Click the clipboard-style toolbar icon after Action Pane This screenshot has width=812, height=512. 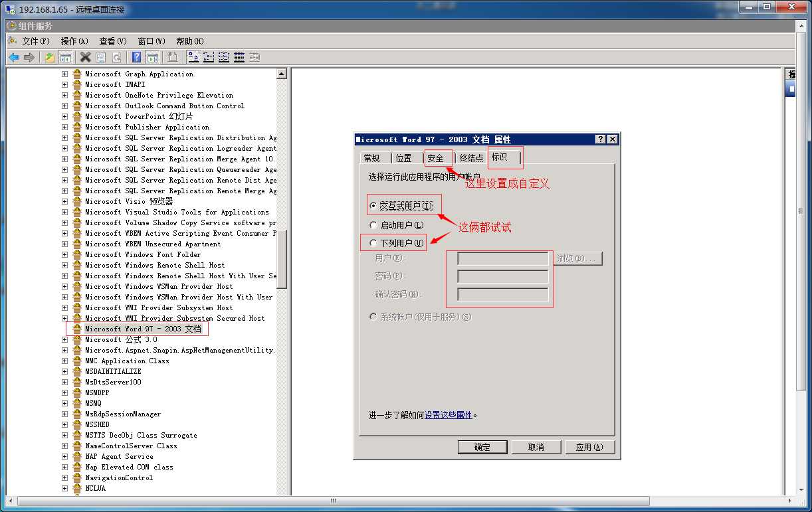(173, 58)
